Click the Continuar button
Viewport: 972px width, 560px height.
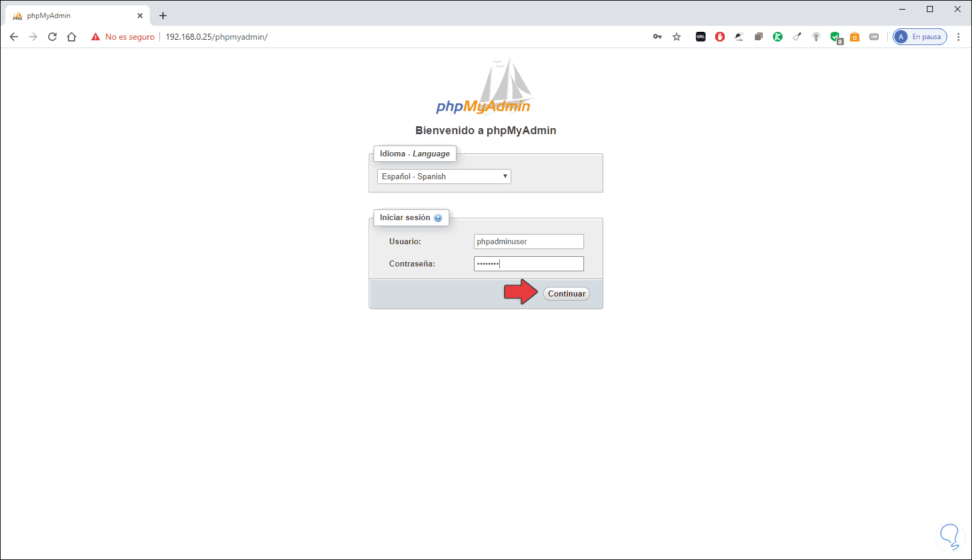[567, 294]
